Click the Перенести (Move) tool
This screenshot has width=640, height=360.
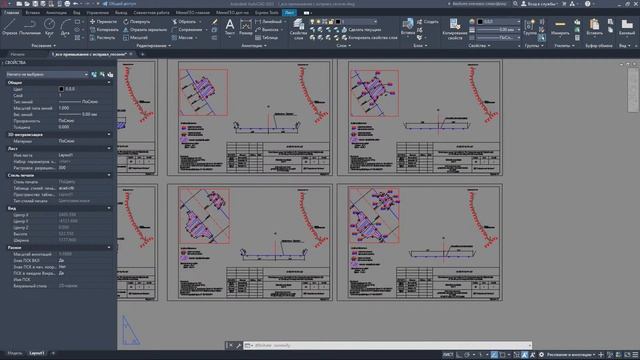click(103, 22)
